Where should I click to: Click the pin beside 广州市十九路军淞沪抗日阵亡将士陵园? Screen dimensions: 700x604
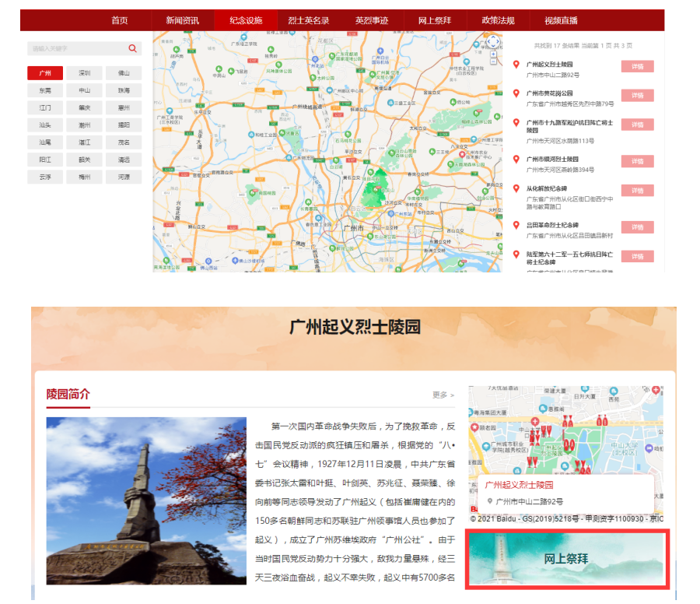click(x=516, y=122)
